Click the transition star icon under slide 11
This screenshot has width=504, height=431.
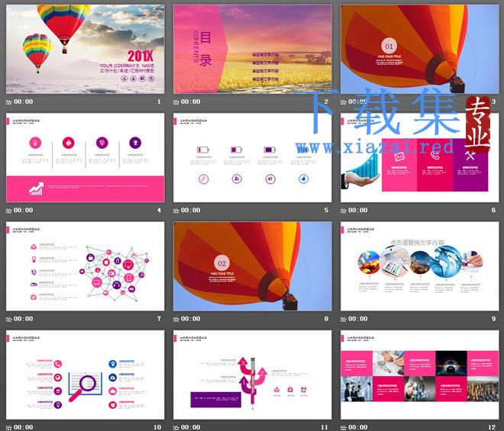click(176, 428)
